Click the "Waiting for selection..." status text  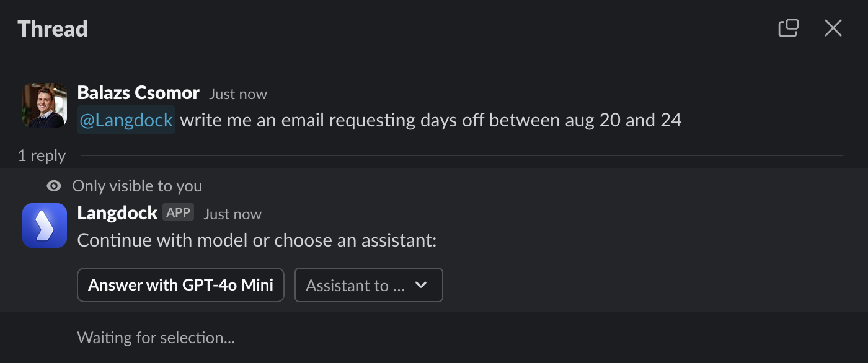click(x=156, y=338)
